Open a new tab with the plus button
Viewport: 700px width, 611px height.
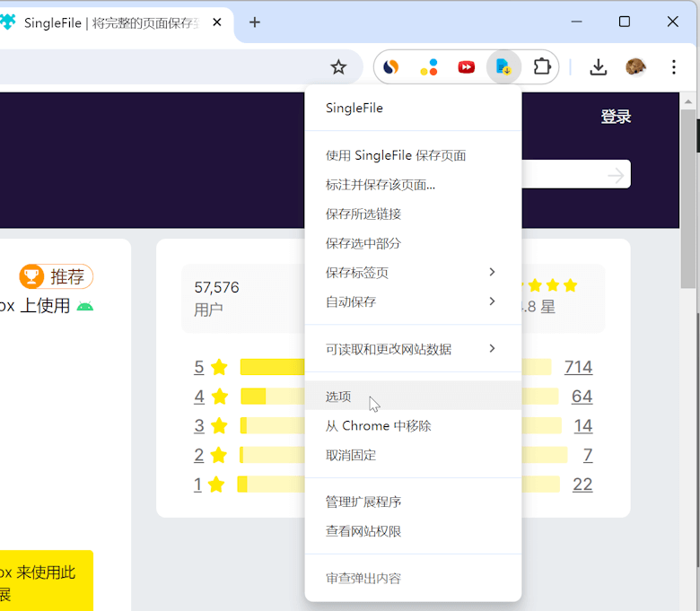click(255, 22)
